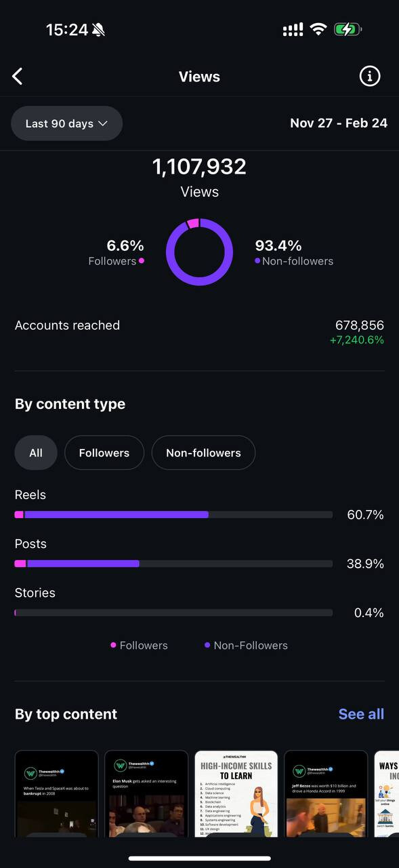The image size is (399, 868).
Task: Tap the Accounts reached row
Action: pos(199,332)
